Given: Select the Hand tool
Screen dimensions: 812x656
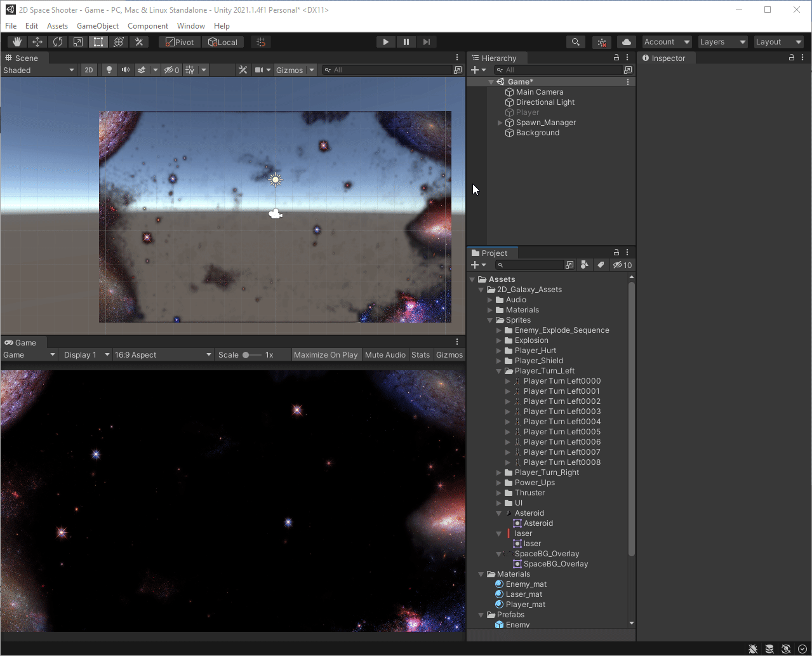Looking at the screenshot, I should pyautogui.click(x=17, y=42).
